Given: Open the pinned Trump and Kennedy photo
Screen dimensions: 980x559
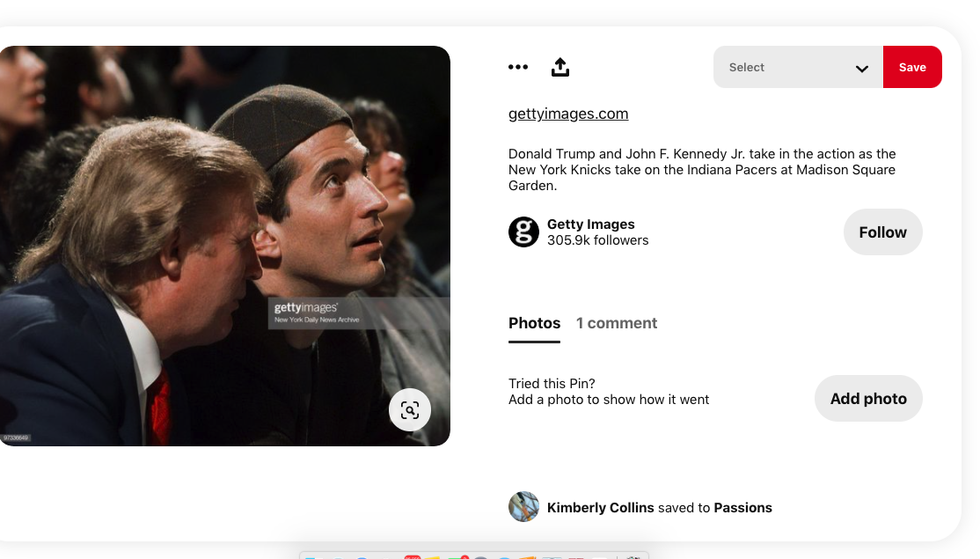Looking at the screenshot, I should [225, 246].
